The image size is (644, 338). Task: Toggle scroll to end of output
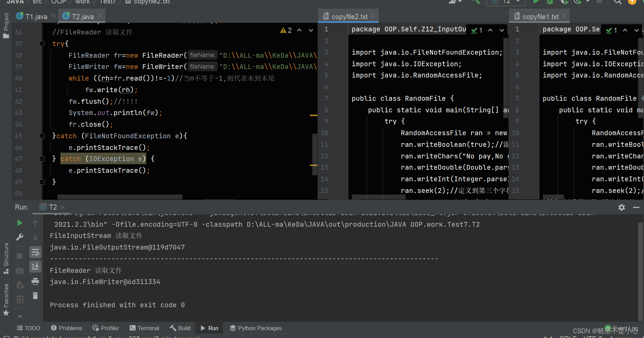pos(35,267)
